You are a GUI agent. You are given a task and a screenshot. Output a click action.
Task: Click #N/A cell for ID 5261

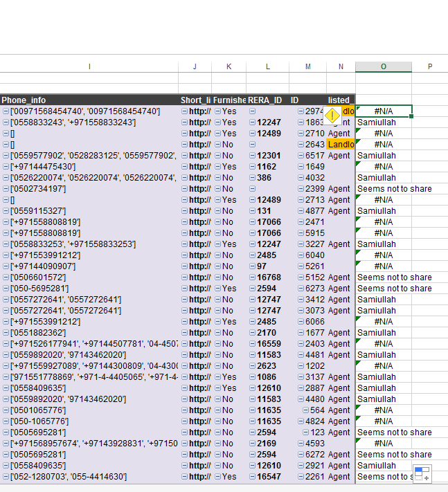point(384,266)
